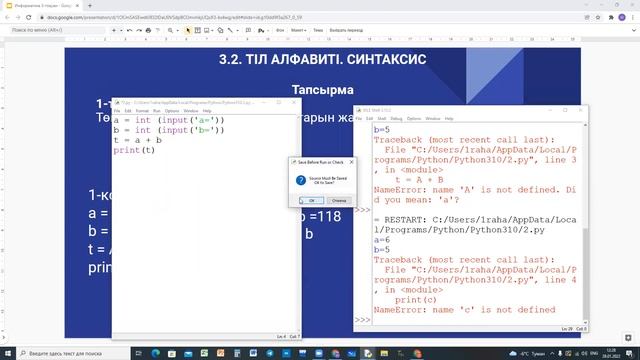640x360 pixels.
Task: Click the IDLE Shell vertical scrollbar thumb
Action: coord(585,273)
